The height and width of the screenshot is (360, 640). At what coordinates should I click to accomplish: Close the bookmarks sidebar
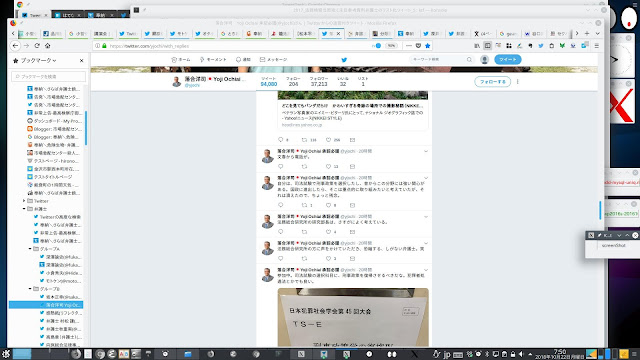(81, 60)
